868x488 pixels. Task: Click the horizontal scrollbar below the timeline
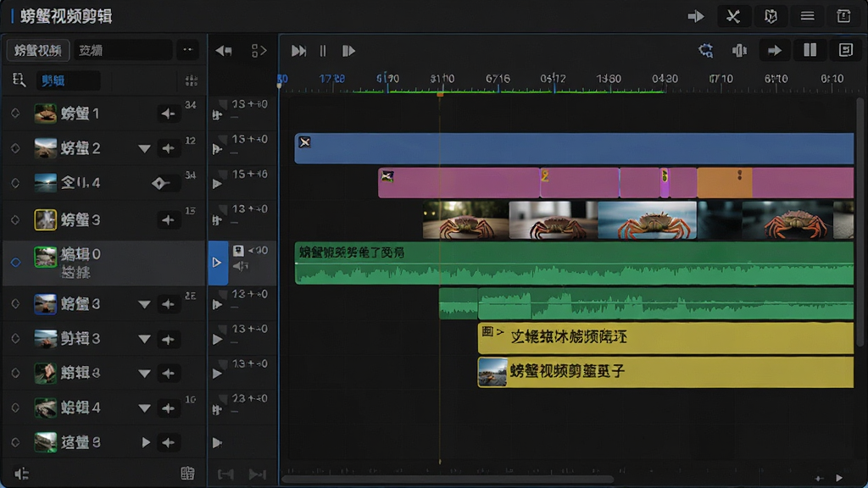click(x=448, y=480)
